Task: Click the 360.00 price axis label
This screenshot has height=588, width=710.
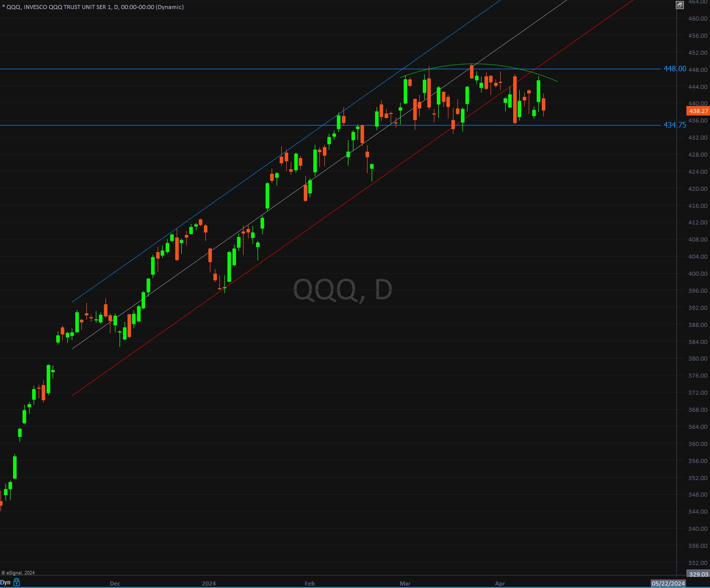Action: pyautogui.click(x=697, y=444)
